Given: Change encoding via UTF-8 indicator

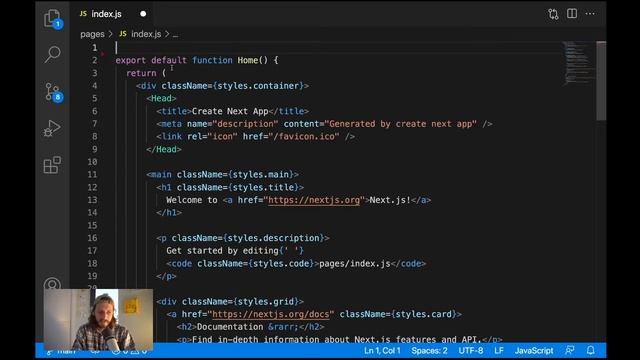Looking at the screenshot, I should tap(471, 351).
